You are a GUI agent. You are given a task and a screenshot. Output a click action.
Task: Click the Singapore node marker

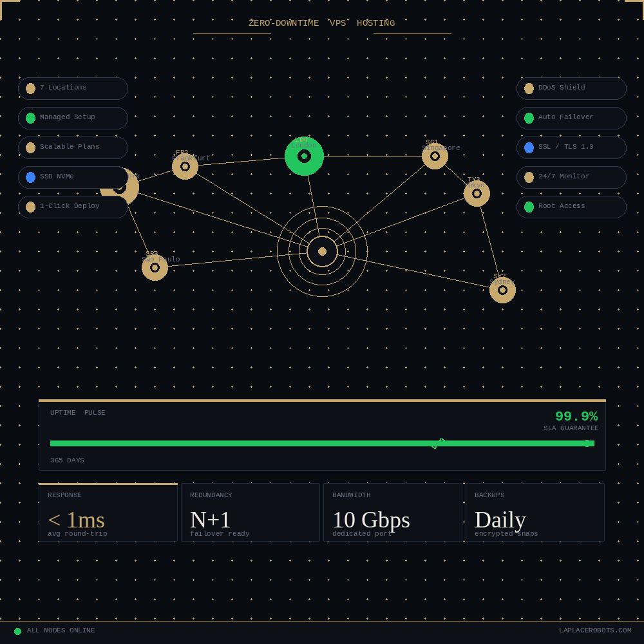(435, 156)
